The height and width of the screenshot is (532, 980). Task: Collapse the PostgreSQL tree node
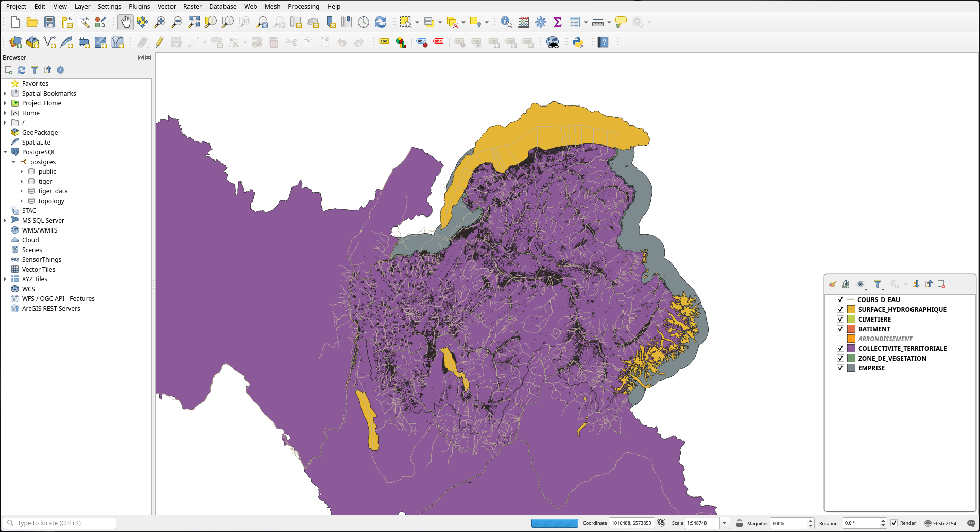[5, 152]
